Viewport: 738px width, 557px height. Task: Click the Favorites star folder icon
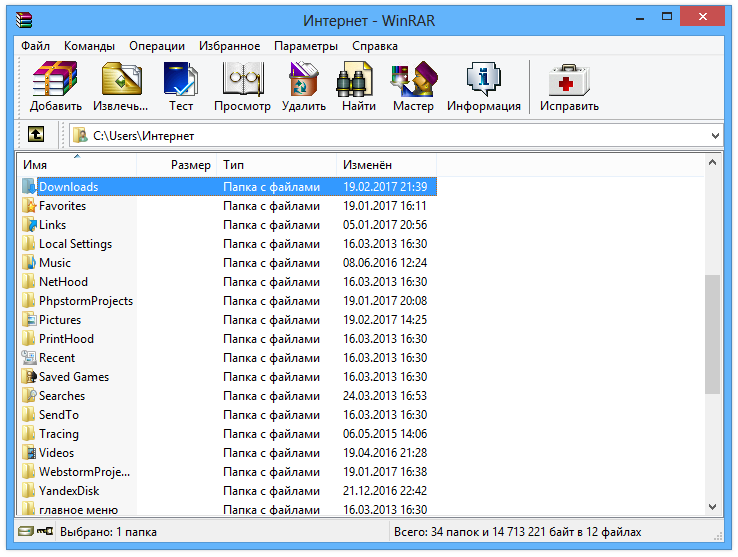(29, 206)
